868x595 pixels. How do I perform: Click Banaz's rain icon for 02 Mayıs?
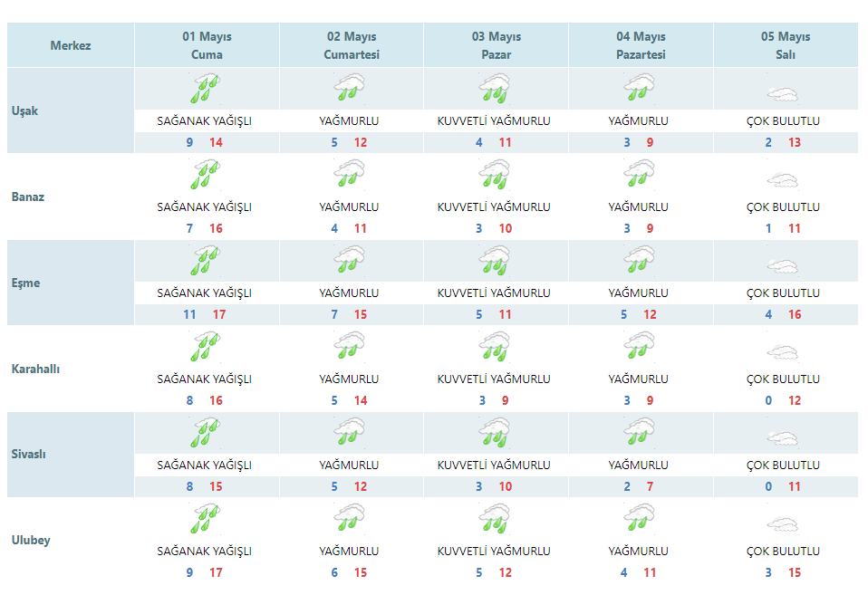(x=349, y=175)
